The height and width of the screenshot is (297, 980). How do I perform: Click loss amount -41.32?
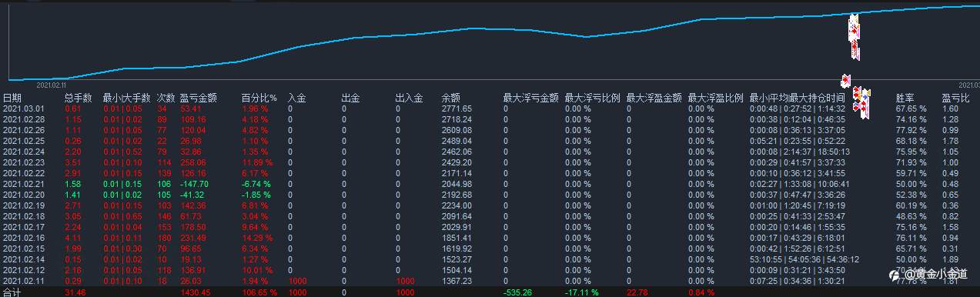coord(192,195)
